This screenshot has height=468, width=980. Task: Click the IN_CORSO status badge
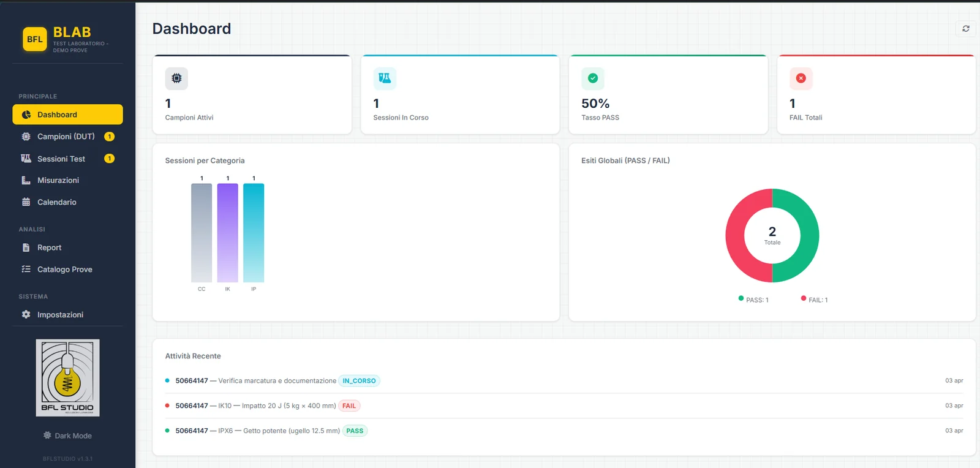tap(360, 380)
